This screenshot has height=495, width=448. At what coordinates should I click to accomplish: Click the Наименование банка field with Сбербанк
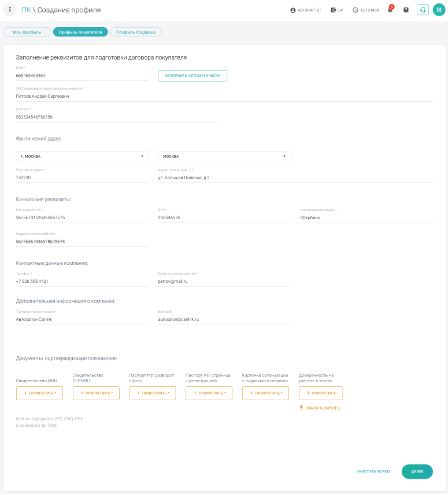pyautogui.click(x=366, y=217)
